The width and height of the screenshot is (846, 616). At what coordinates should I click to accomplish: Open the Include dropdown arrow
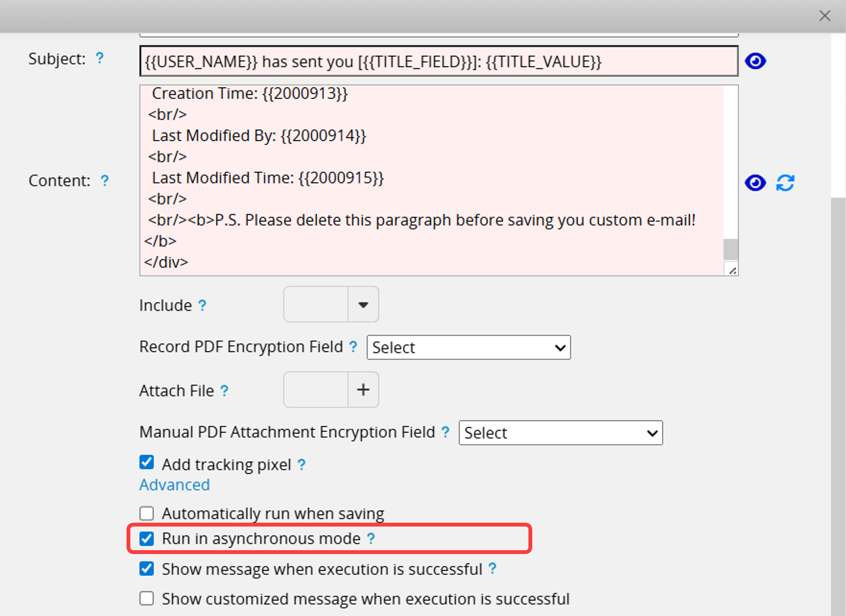[x=363, y=305]
